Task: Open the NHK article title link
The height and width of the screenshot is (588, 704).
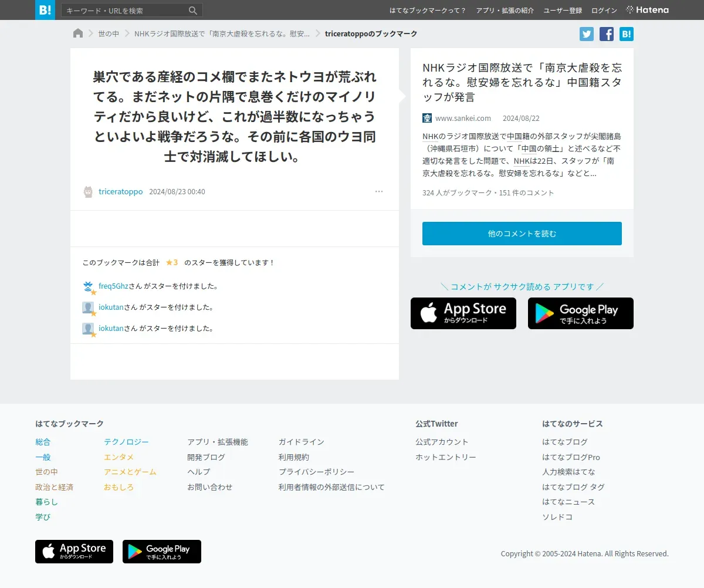Action: 522,82
